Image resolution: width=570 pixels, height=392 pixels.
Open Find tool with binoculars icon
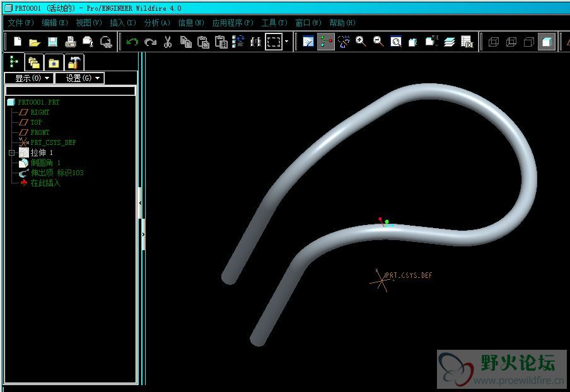(256, 42)
